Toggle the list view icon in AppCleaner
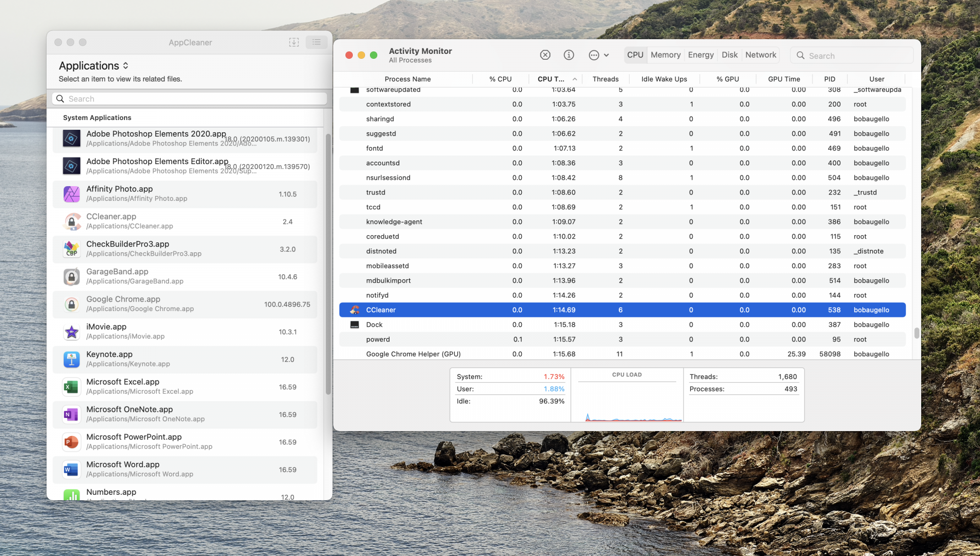The width and height of the screenshot is (980, 556). tap(317, 42)
